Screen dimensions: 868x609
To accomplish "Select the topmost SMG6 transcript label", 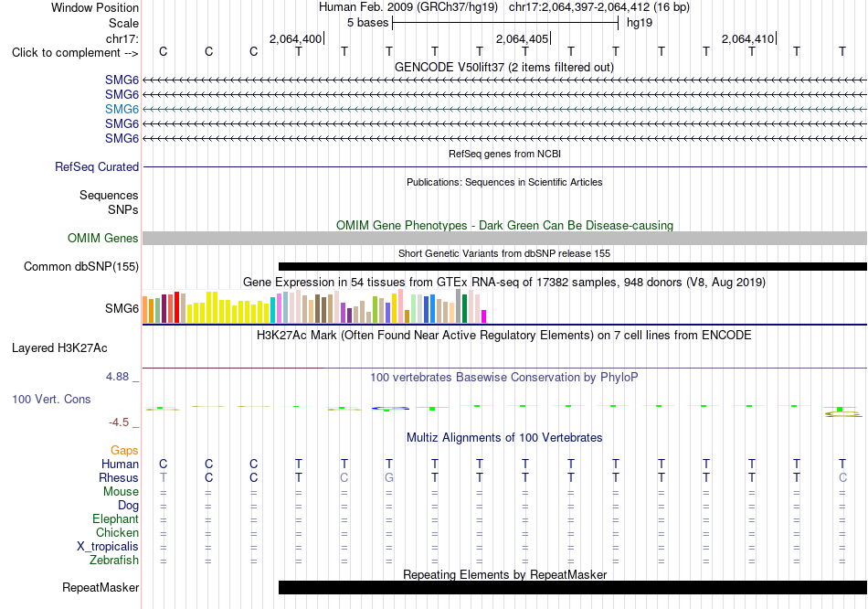I will coord(122,80).
